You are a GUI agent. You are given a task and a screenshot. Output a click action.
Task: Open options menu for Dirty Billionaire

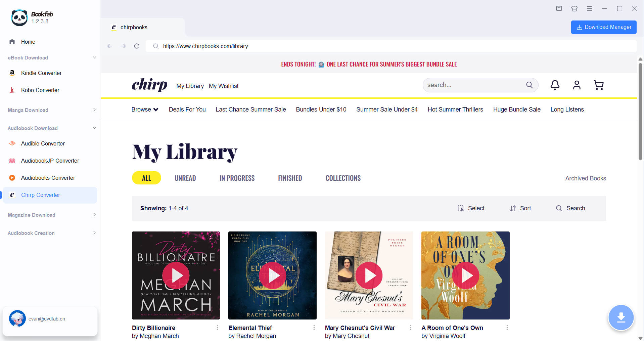(217, 328)
